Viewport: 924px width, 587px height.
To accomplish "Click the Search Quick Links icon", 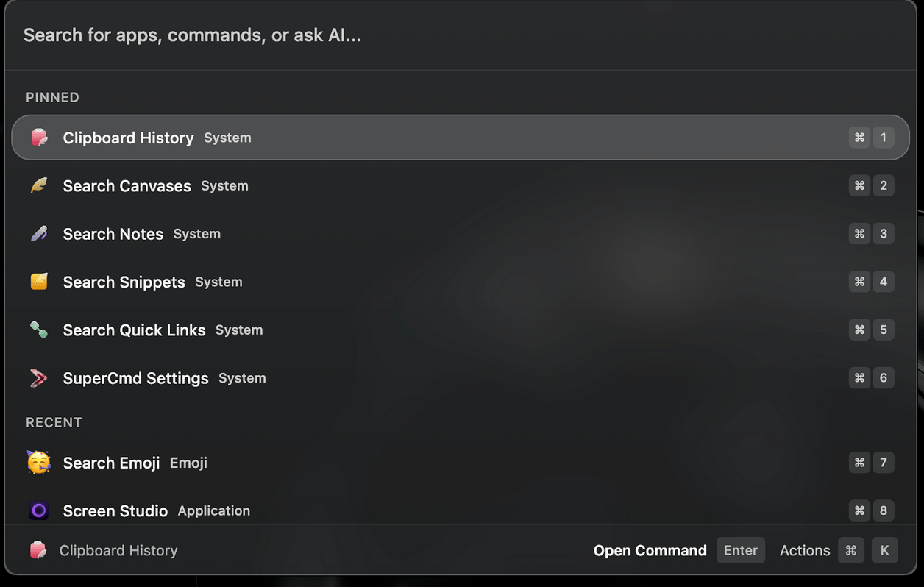I will click(x=39, y=330).
